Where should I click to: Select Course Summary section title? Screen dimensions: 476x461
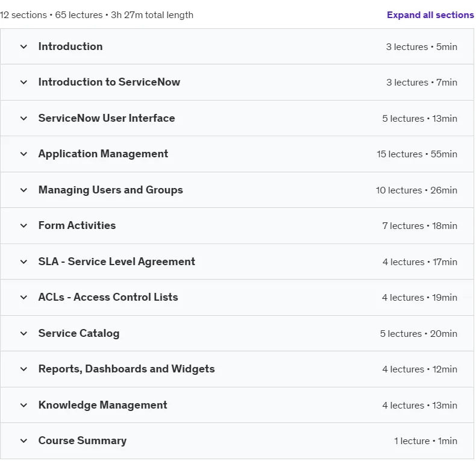pyautogui.click(x=83, y=441)
